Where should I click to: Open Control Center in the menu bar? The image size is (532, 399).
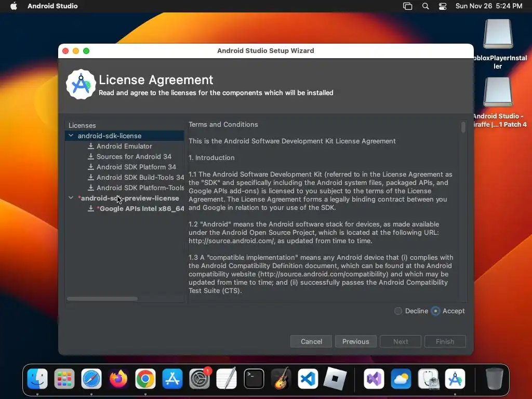coord(443,6)
